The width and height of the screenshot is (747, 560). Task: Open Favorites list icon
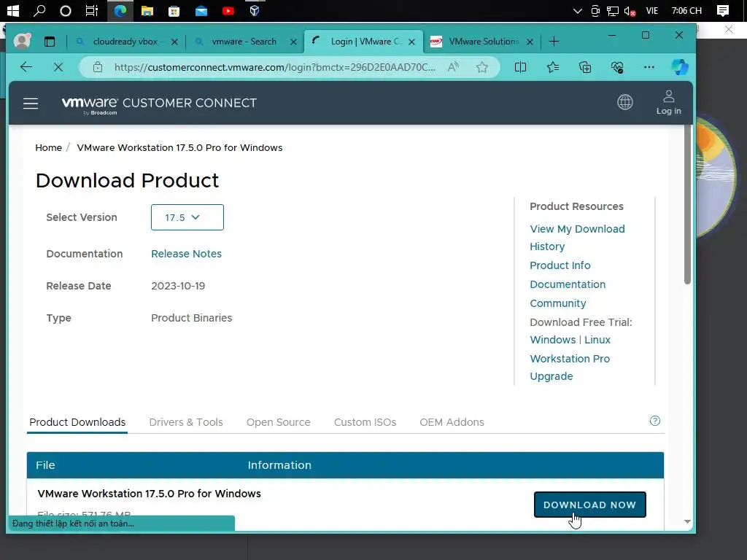[x=553, y=67]
